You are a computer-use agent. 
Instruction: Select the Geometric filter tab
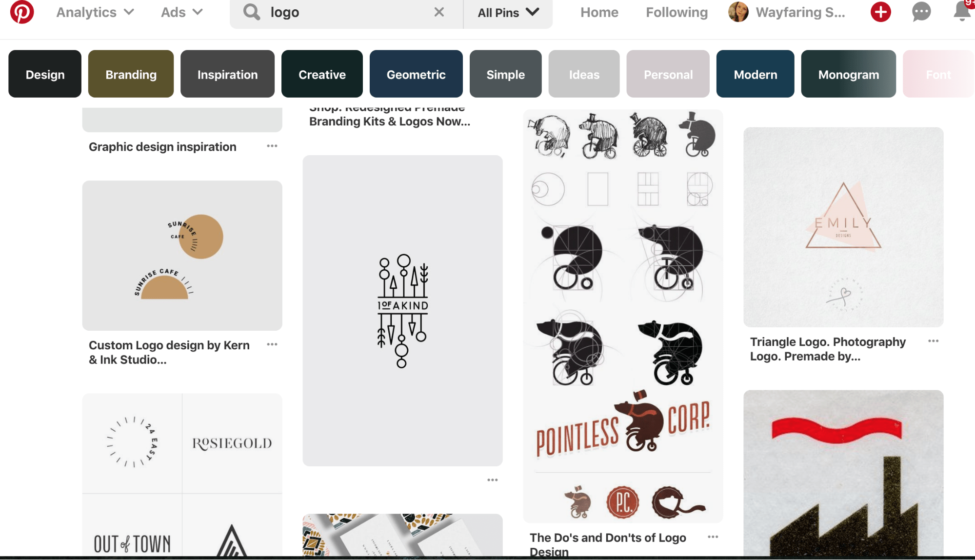(x=416, y=74)
